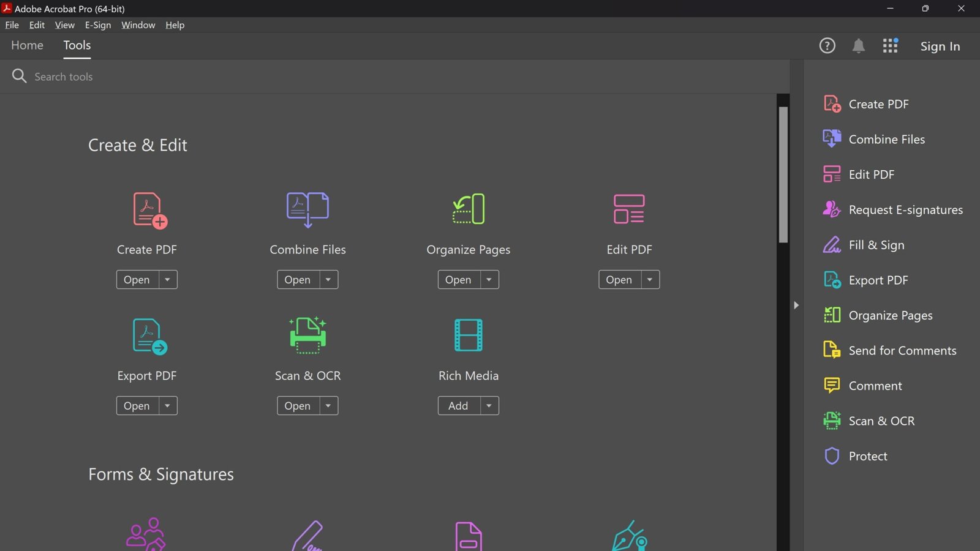Select the Rich Media tool icon
980x551 pixels.
[x=468, y=335]
